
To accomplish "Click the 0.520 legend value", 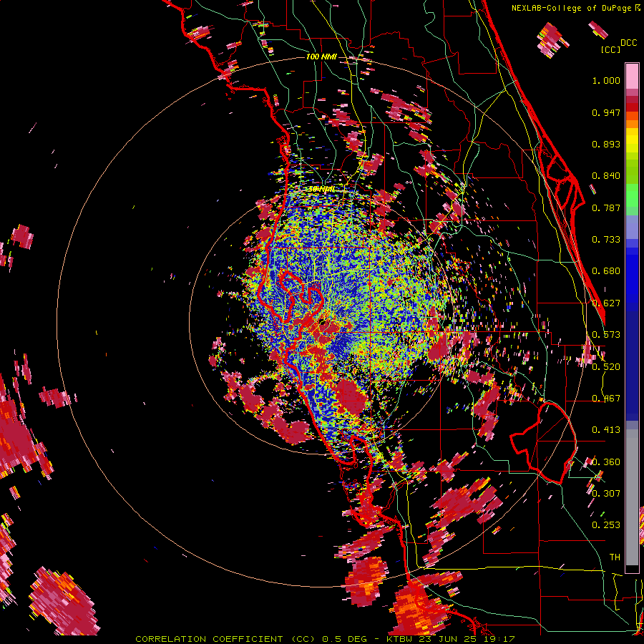I will point(606,367).
